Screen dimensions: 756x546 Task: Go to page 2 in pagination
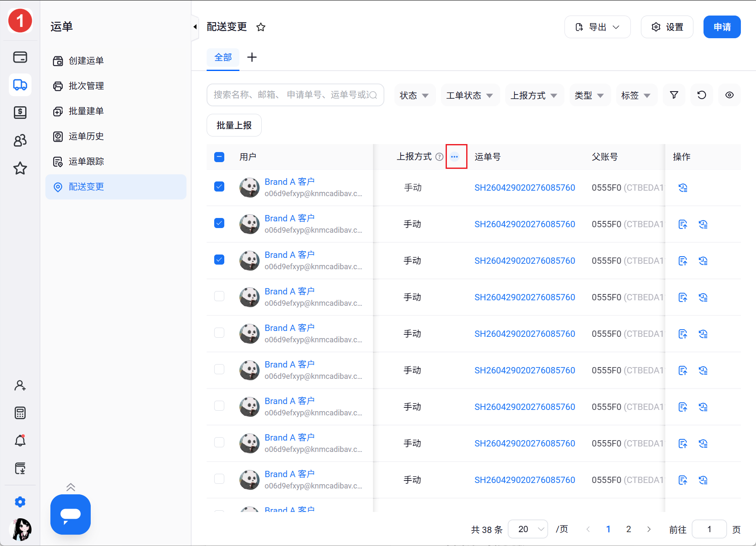(x=628, y=529)
